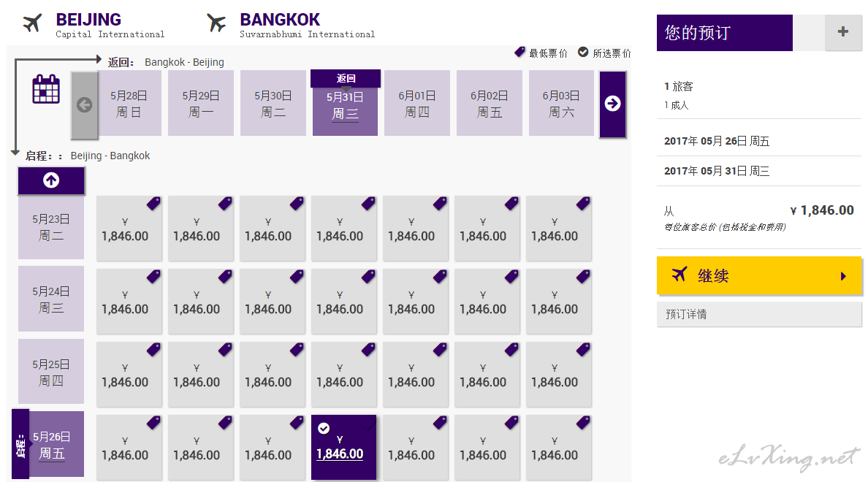The width and height of the screenshot is (868, 482).
Task: Click the Beijing departure airplane icon
Action: (33, 23)
